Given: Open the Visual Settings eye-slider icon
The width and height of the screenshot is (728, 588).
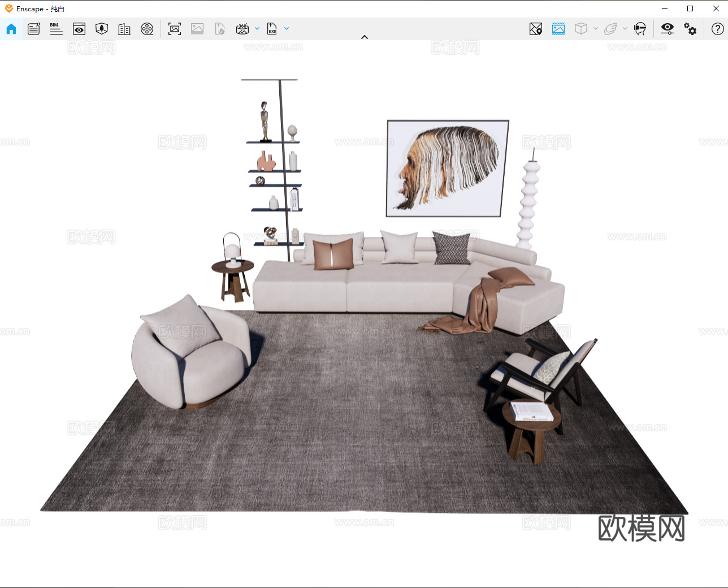Looking at the screenshot, I should pos(668,29).
